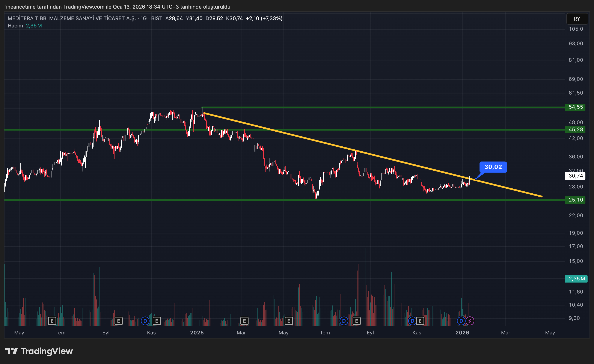Viewport: 594px width, 364px height.
Task: Click E marker just left of Eyl 2025
Action: (x=356, y=321)
